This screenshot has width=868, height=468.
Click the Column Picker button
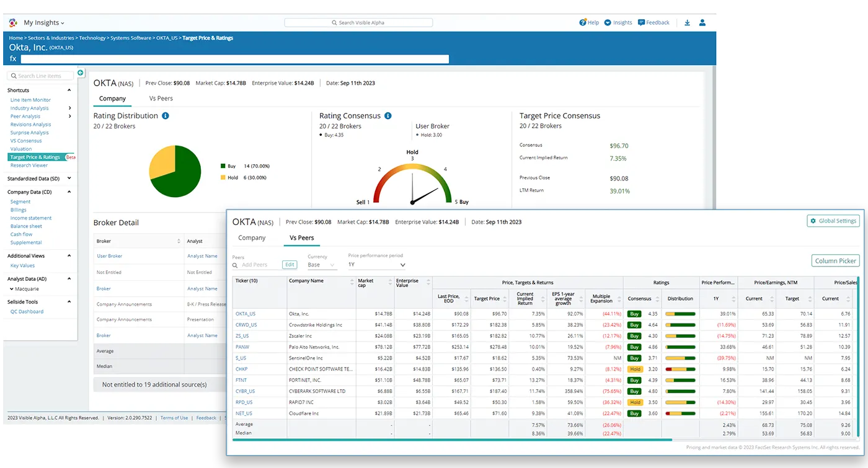tap(836, 261)
